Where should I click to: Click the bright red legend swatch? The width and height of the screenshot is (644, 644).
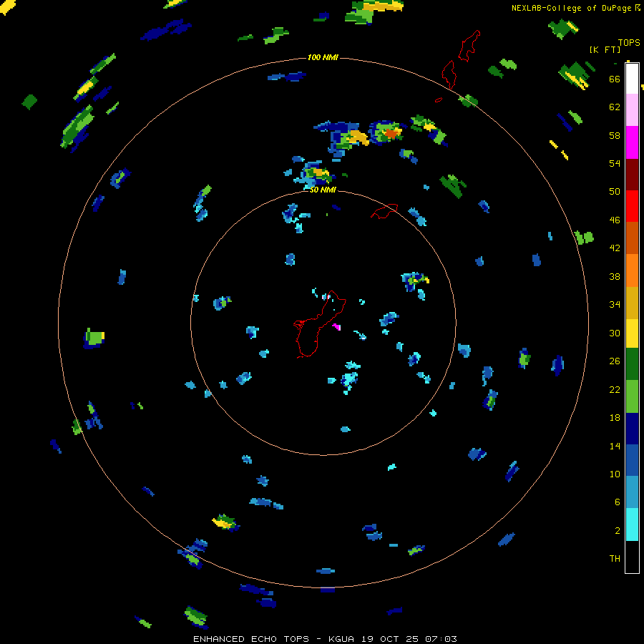[x=632, y=206]
